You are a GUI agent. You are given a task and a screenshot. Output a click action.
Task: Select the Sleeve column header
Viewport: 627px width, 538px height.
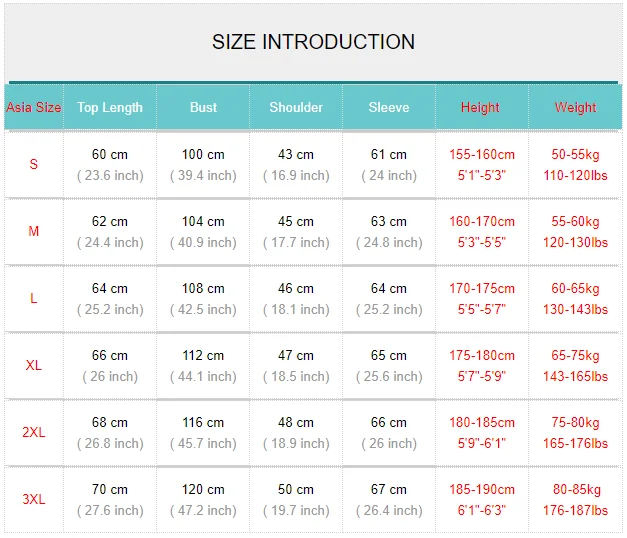click(389, 107)
